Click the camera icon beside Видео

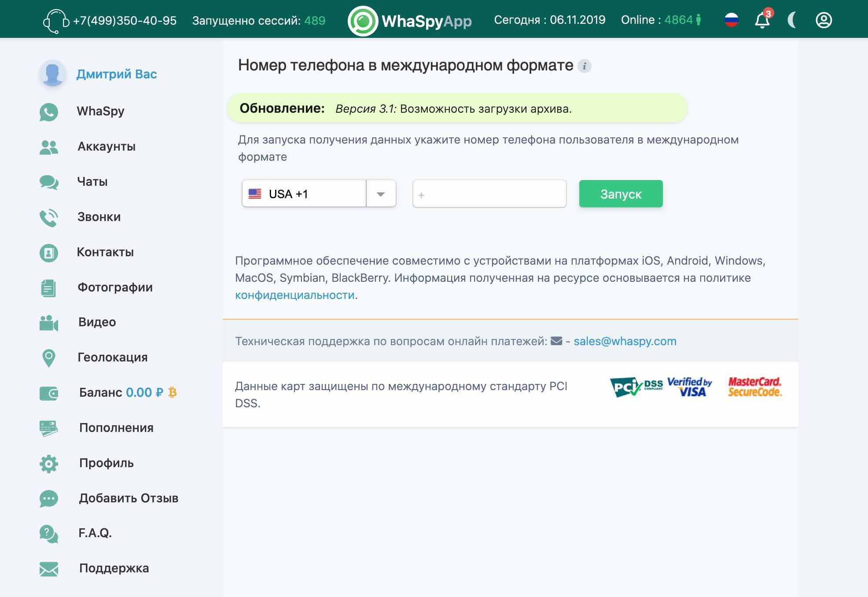pos(49,323)
